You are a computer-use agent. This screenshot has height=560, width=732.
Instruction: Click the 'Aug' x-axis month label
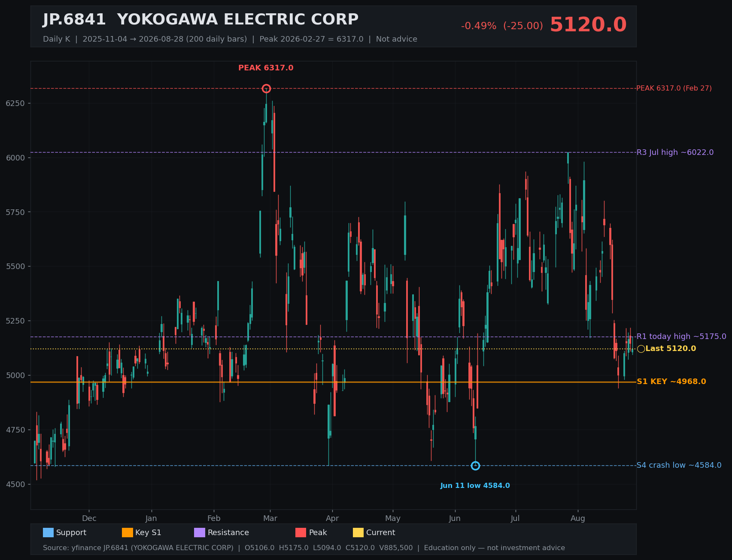(x=578, y=518)
